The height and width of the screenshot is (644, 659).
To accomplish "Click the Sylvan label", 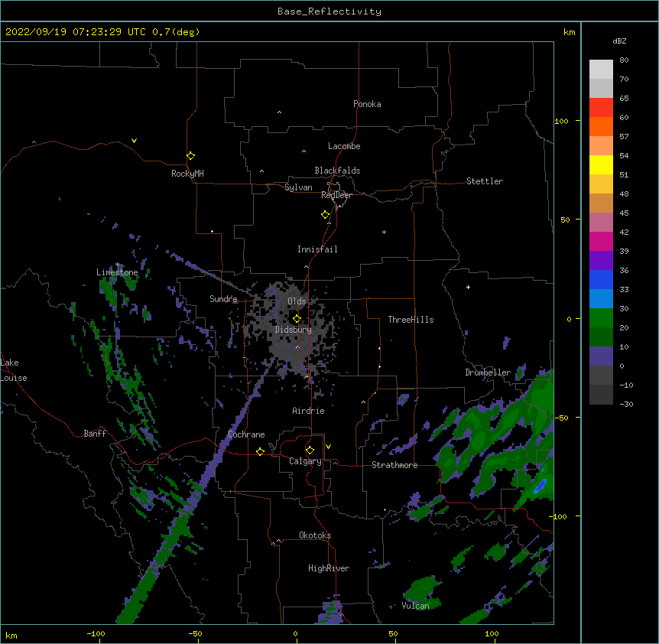I will (x=298, y=187).
